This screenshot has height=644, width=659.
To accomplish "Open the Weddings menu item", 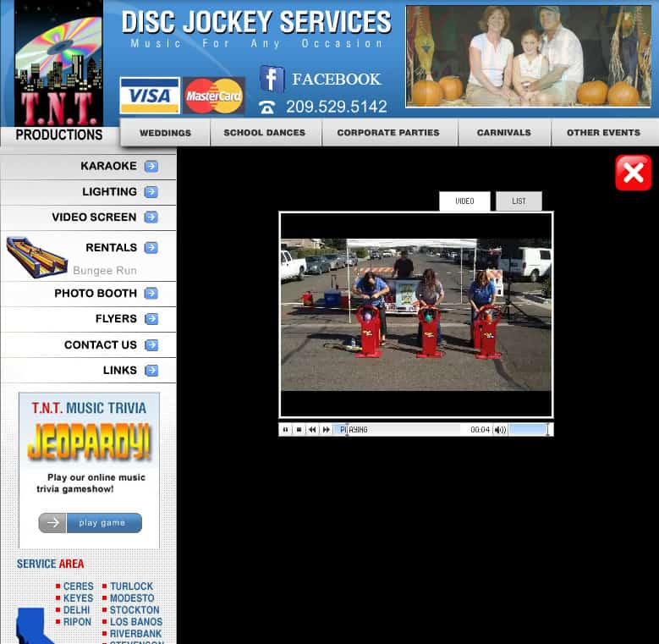I will pyautogui.click(x=165, y=133).
